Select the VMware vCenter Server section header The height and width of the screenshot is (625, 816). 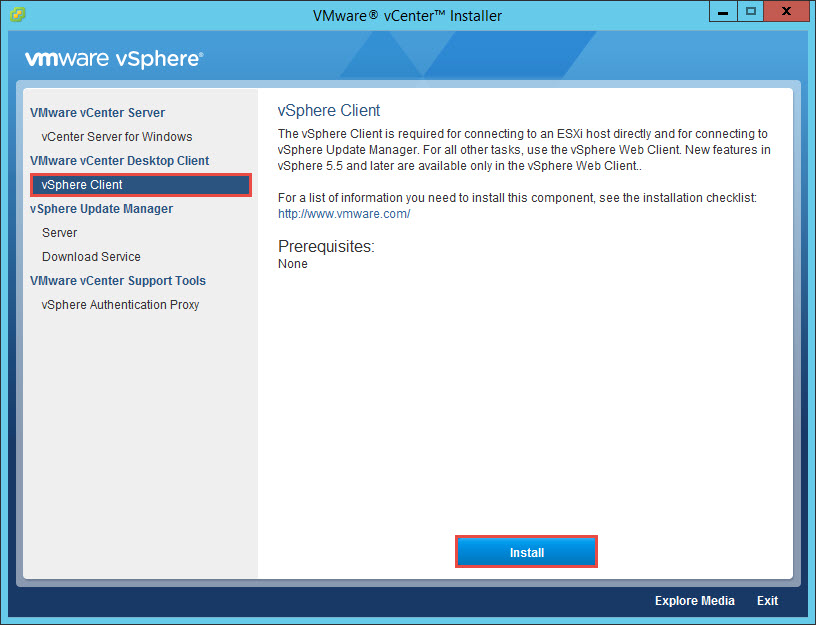(94, 112)
